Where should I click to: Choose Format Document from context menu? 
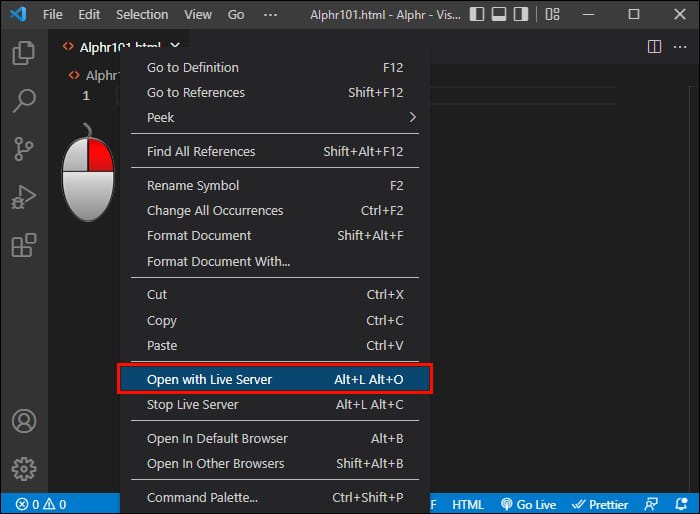[x=199, y=236]
